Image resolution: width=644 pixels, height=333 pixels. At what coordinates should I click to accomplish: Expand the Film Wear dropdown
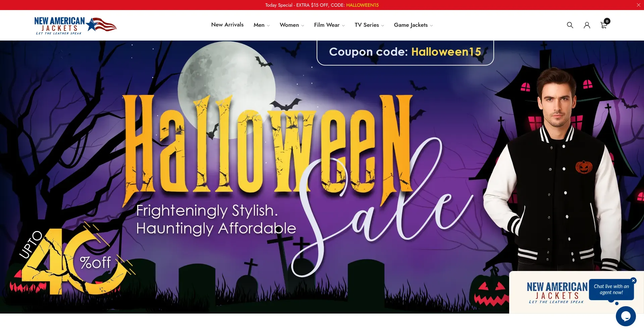coord(329,25)
